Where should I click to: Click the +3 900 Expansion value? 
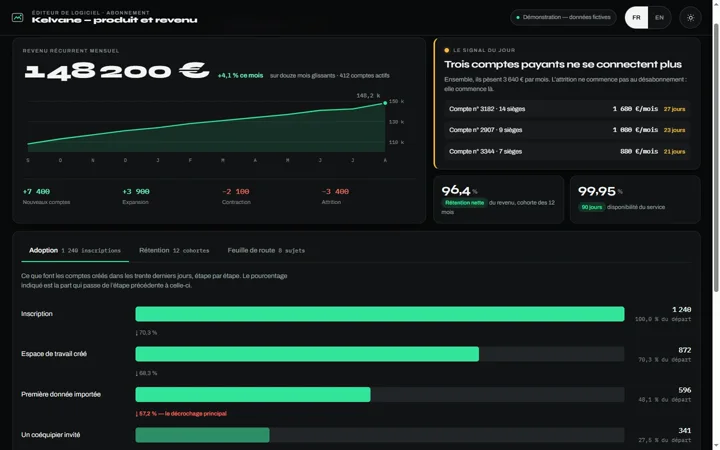[136, 191]
